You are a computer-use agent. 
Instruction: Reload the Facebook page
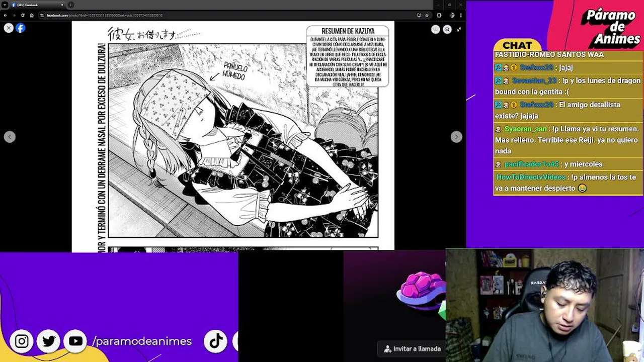tap(23, 16)
